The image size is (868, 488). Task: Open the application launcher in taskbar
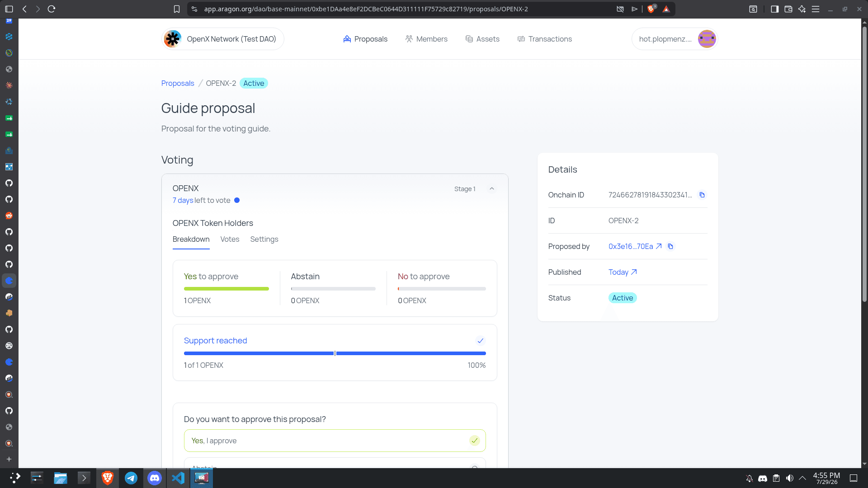pyautogui.click(x=14, y=478)
